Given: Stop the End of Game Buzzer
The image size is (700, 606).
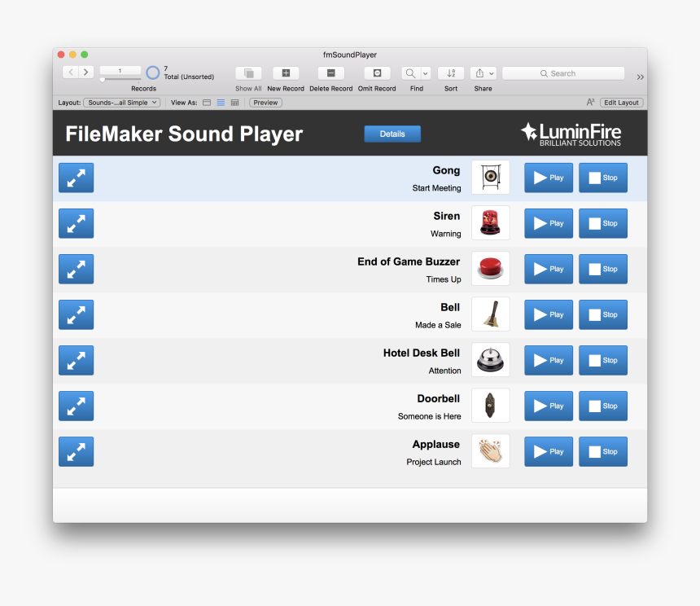Looking at the screenshot, I should (603, 269).
